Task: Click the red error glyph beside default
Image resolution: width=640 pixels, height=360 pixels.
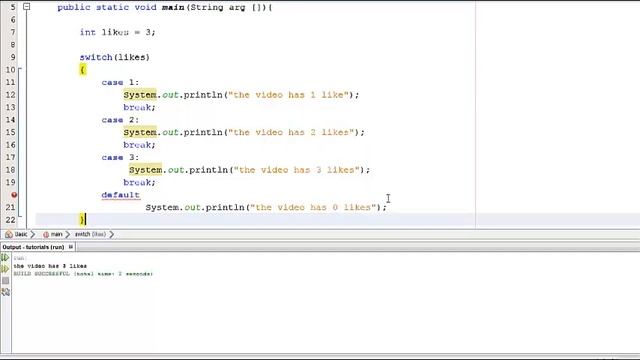Action: tap(14, 195)
